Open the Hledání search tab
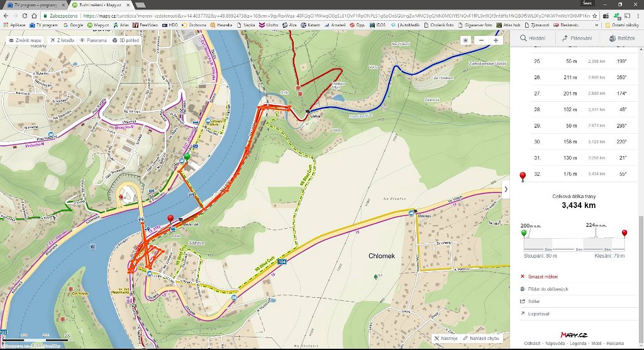This screenshot has width=644, height=350. click(533, 38)
